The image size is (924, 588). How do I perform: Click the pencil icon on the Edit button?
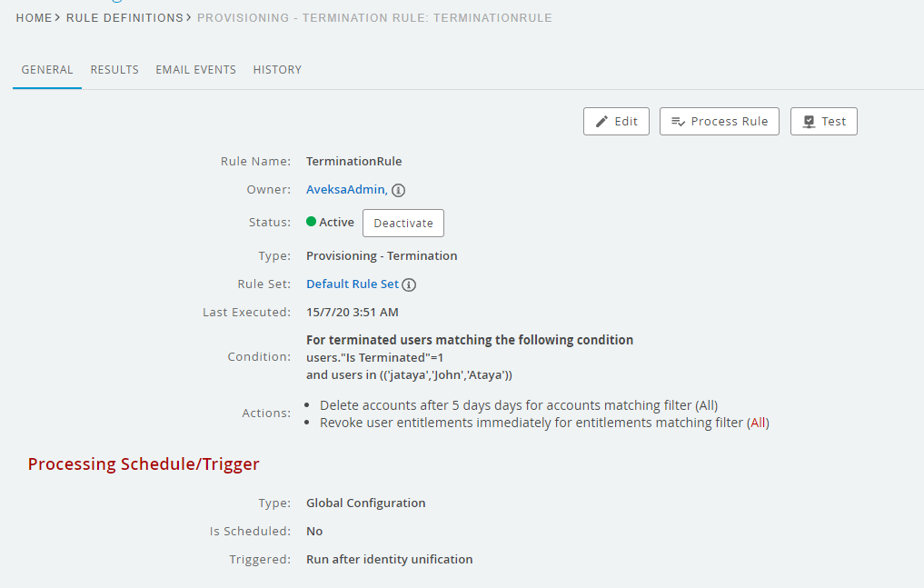(601, 122)
